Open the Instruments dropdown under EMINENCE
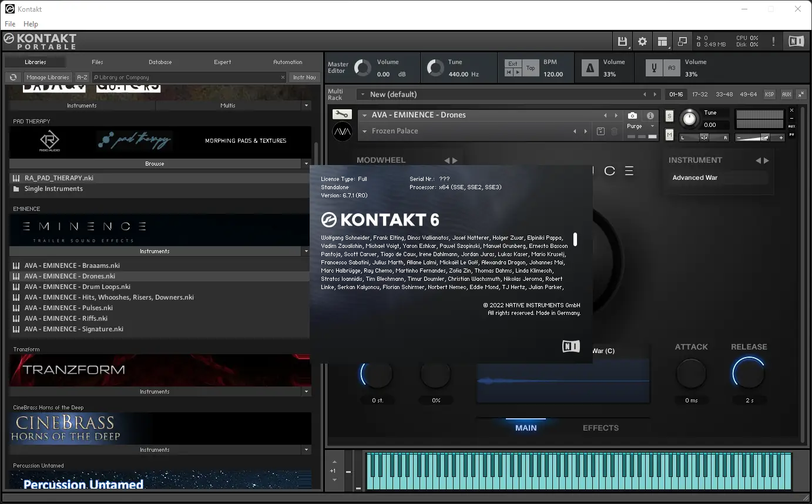The width and height of the screenshot is (812, 504). pyautogui.click(x=306, y=251)
